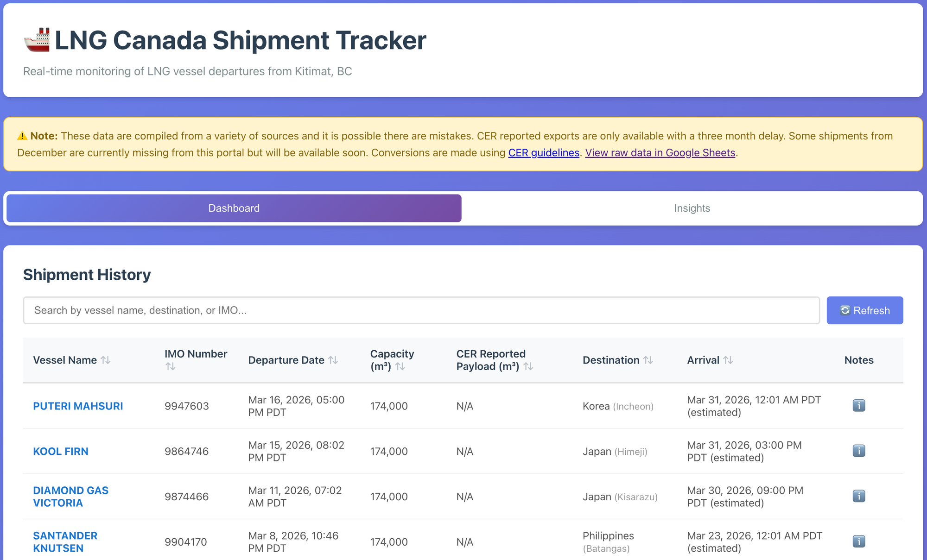
Task: Switch to the Insights tab
Action: click(x=692, y=208)
